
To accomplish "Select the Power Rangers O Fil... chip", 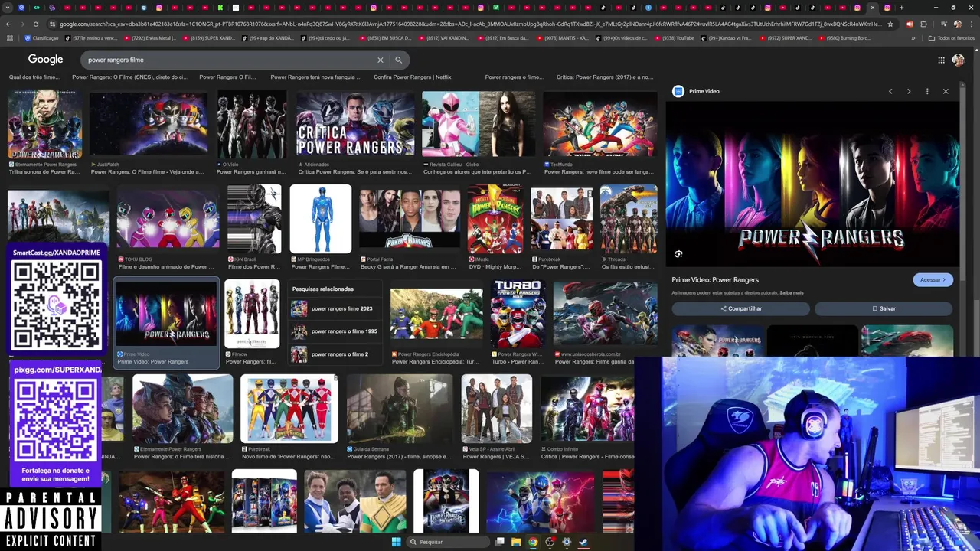I will [227, 77].
